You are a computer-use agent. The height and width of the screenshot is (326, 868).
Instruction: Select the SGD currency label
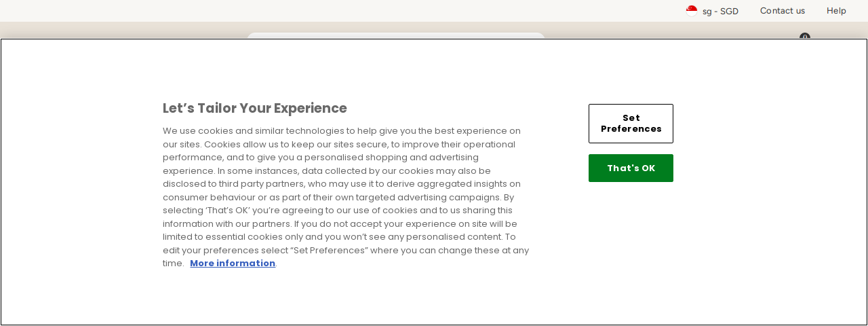click(729, 11)
